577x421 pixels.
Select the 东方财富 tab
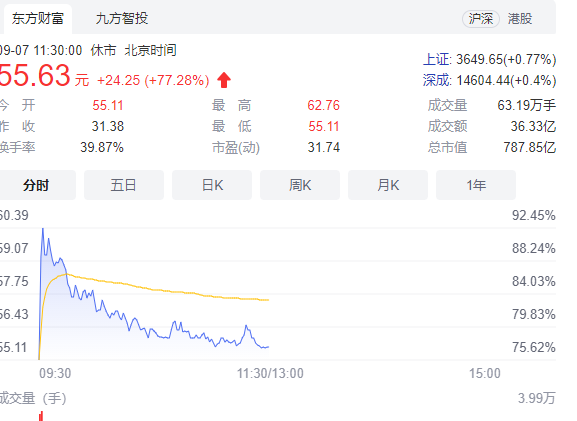pos(38,18)
